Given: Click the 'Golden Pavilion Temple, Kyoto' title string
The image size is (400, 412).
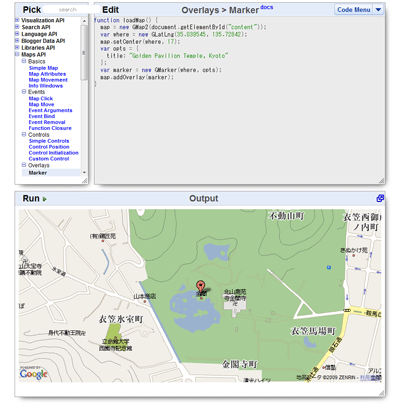Looking at the screenshot, I should pos(179,56).
